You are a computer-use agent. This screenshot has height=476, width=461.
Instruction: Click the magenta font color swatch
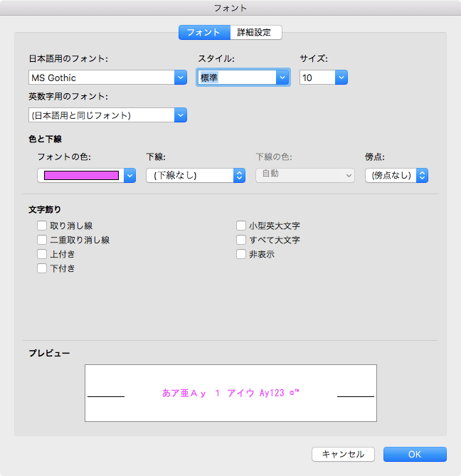click(81, 176)
